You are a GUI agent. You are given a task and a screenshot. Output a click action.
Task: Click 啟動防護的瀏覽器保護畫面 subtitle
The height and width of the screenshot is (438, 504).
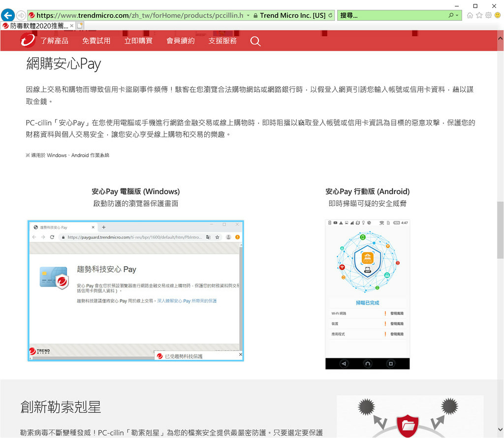click(x=136, y=203)
